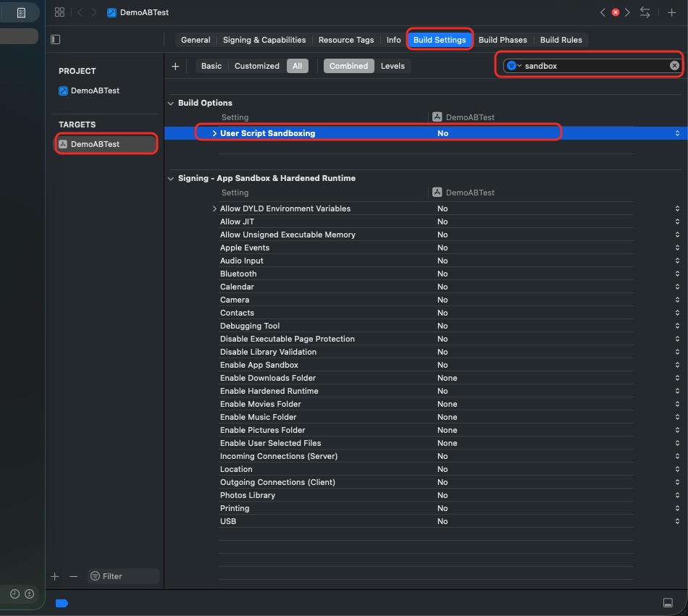Remove the selected target with the minus
The image size is (688, 616).
tap(73, 576)
